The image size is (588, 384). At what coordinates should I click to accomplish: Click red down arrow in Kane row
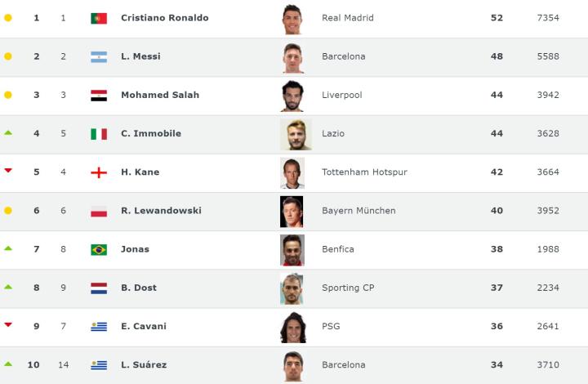[8, 171]
